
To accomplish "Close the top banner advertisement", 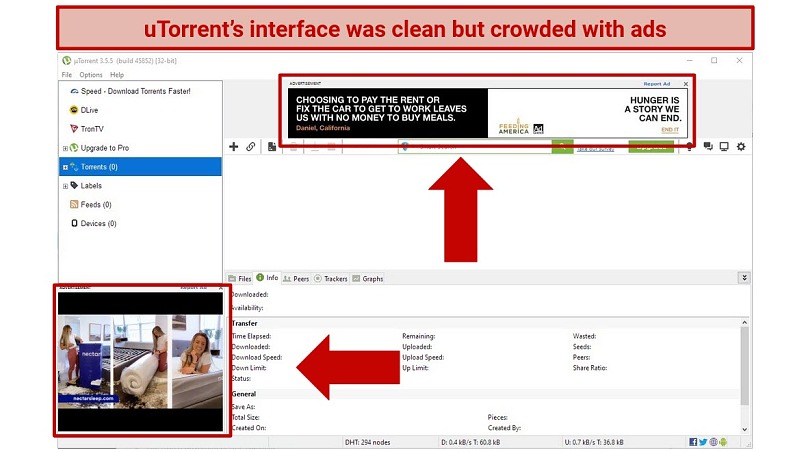I will (x=686, y=84).
